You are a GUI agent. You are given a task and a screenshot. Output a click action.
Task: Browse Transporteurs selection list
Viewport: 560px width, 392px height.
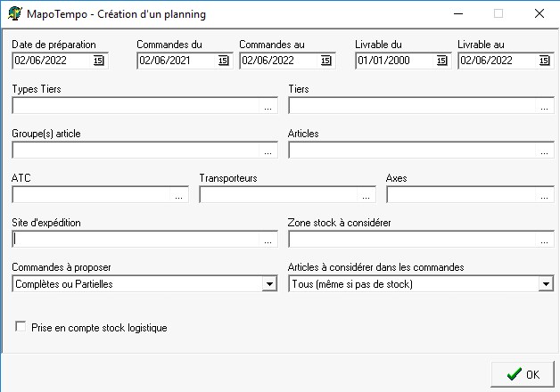coord(366,195)
